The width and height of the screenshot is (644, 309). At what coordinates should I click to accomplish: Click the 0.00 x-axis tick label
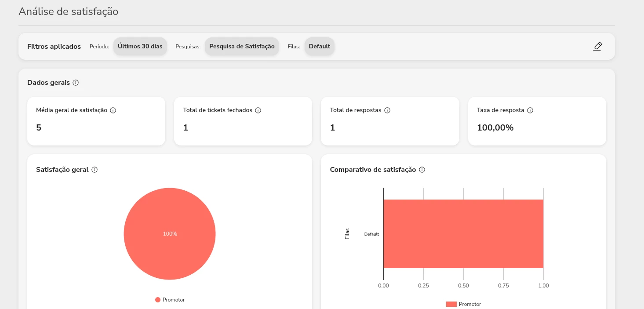(x=383, y=286)
